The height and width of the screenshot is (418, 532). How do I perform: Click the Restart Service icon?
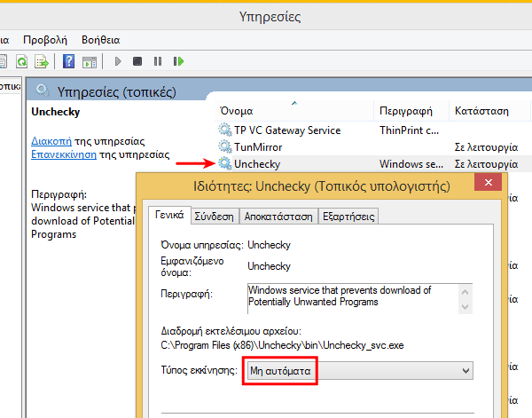(178, 61)
